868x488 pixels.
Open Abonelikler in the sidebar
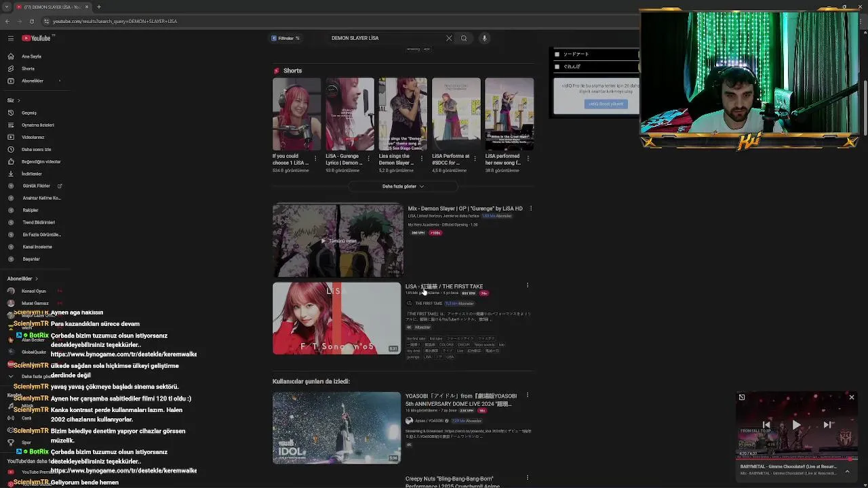coord(33,81)
